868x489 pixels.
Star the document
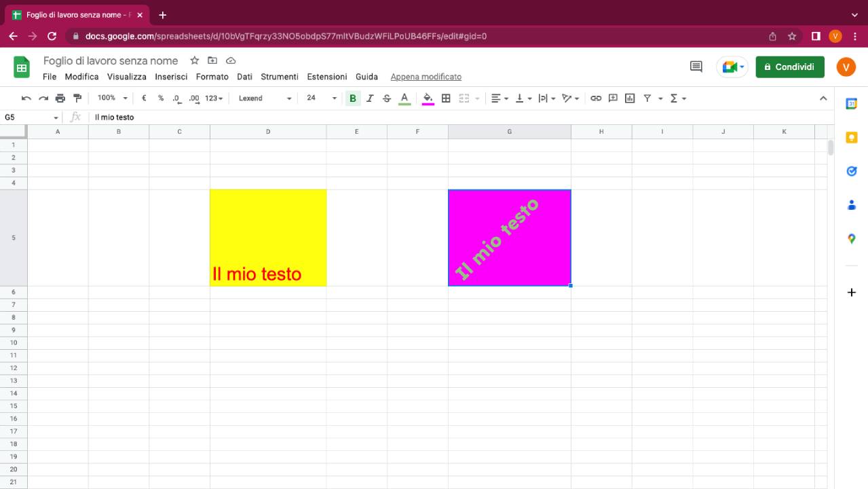click(195, 60)
